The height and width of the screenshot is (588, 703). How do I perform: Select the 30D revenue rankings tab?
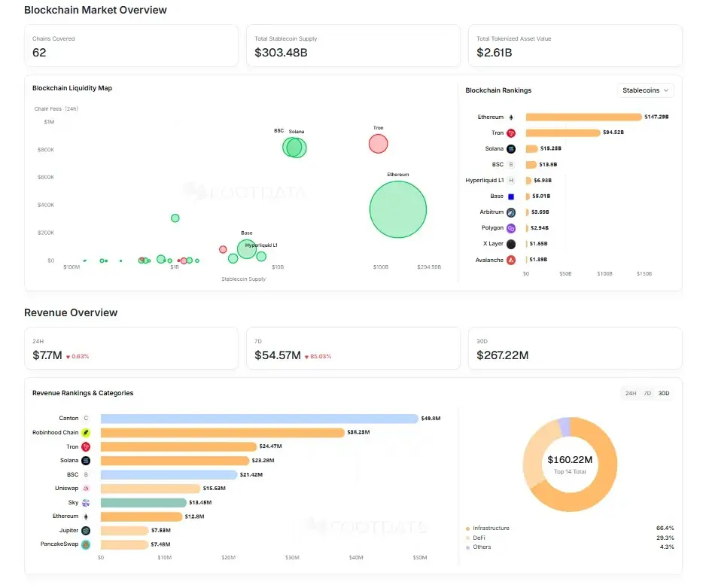click(664, 393)
